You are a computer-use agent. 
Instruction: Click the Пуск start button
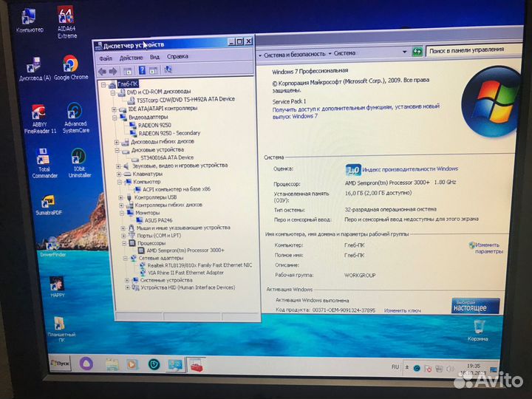pyautogui.click(x=61, y=363)
